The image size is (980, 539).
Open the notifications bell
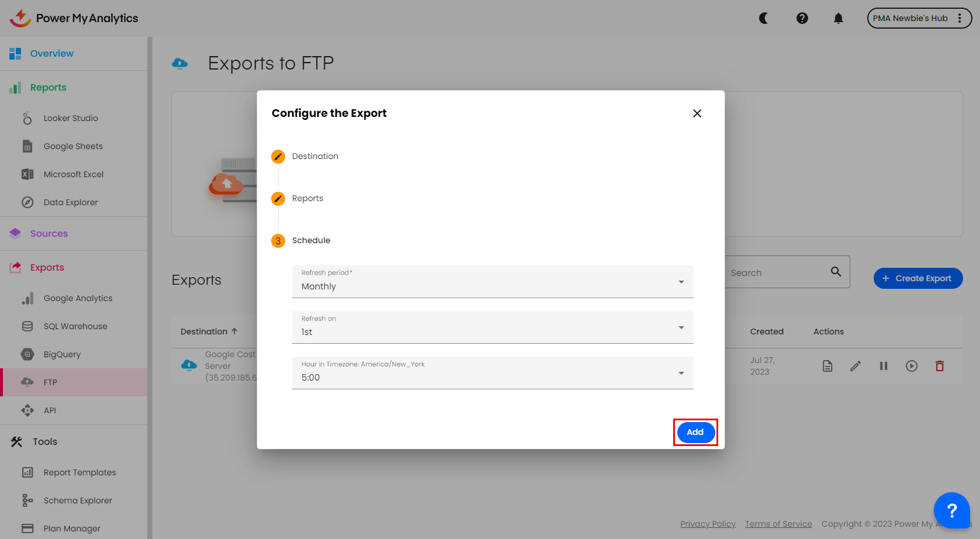pos(839,18)
